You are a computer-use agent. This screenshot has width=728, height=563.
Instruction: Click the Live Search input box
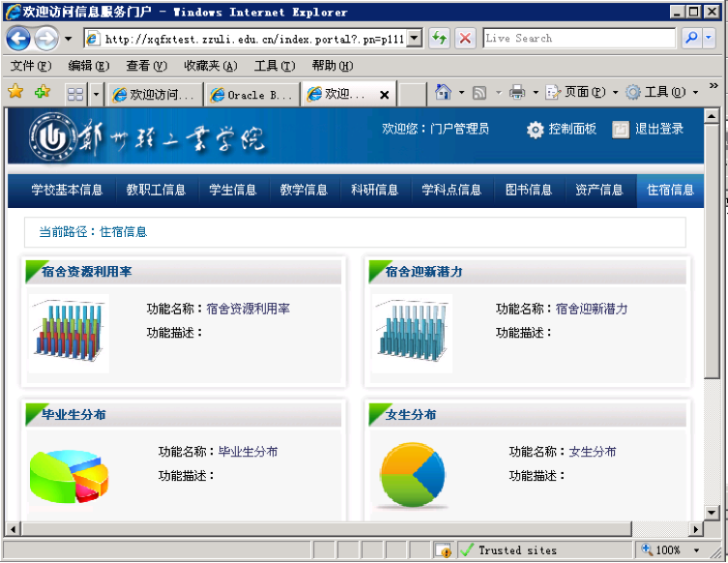579,38
